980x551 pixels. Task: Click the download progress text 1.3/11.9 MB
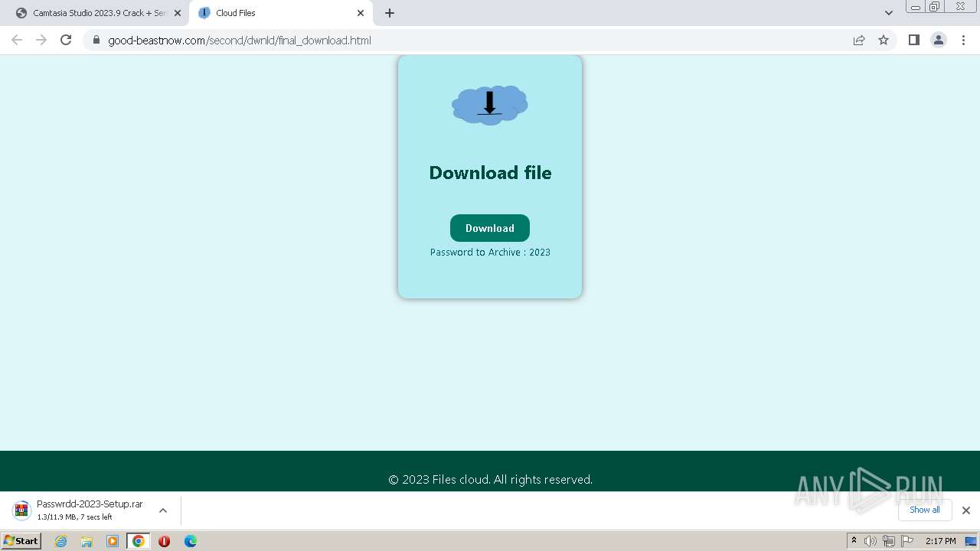click(x=74, y=517)
